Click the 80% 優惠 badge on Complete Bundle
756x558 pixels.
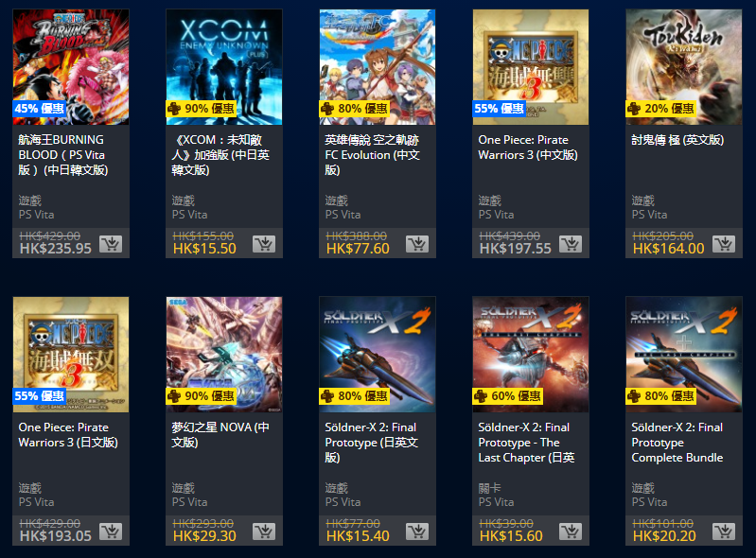[661, 396]
